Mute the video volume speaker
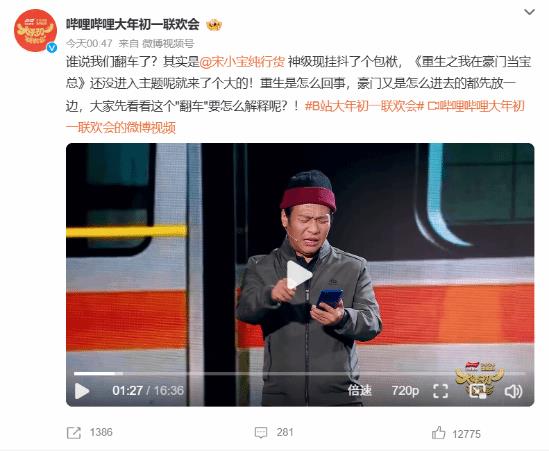Image resolution: width=549 pixels, height=451 pixels. click(513, 391)
